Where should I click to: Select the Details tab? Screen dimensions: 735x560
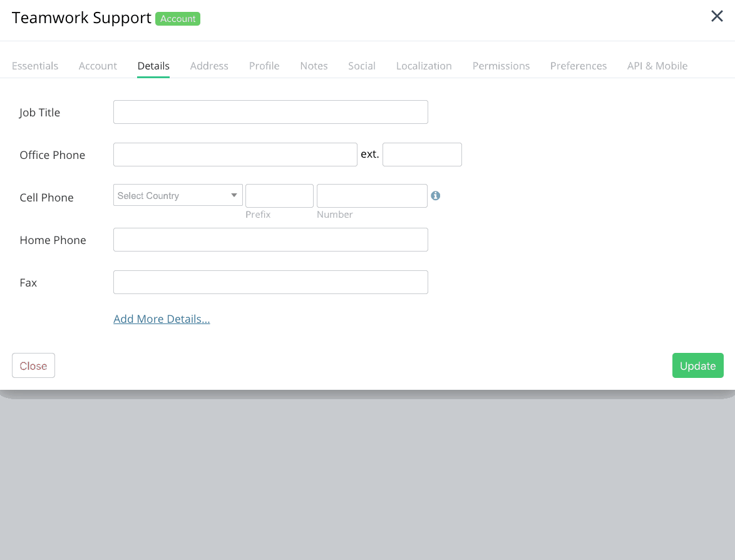point(153,66)
